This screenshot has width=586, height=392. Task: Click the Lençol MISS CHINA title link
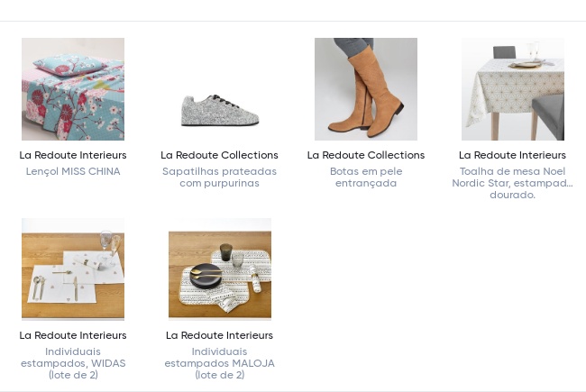73,171
